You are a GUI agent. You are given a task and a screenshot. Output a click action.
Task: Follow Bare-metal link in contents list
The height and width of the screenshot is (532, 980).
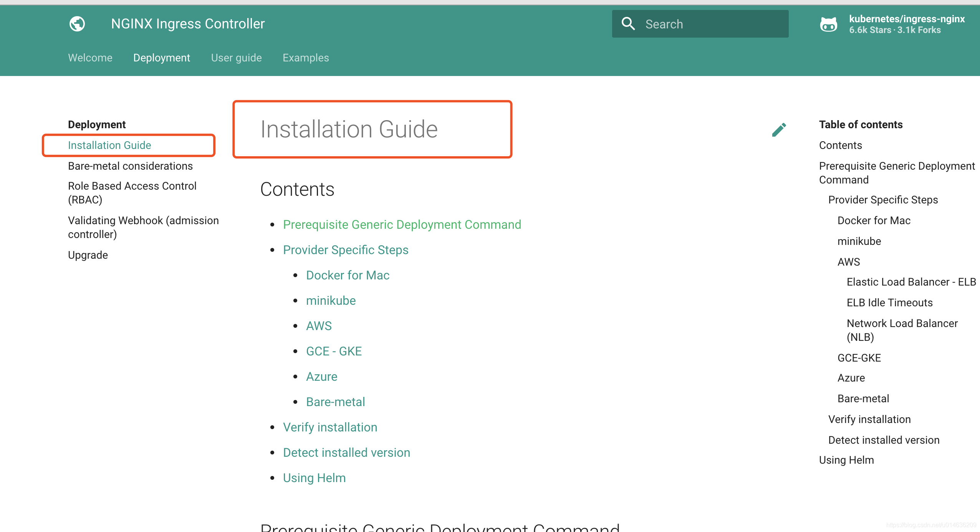click(x=336, y=402)
